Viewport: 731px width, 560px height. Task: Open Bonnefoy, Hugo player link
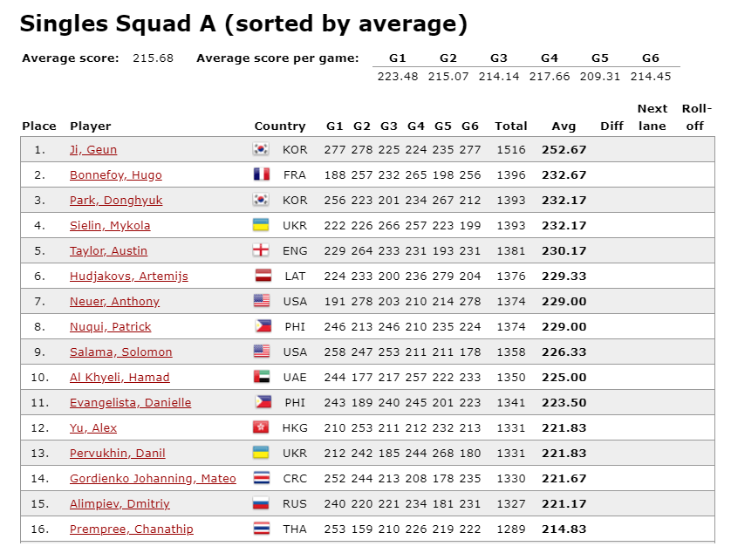(116, 174)
